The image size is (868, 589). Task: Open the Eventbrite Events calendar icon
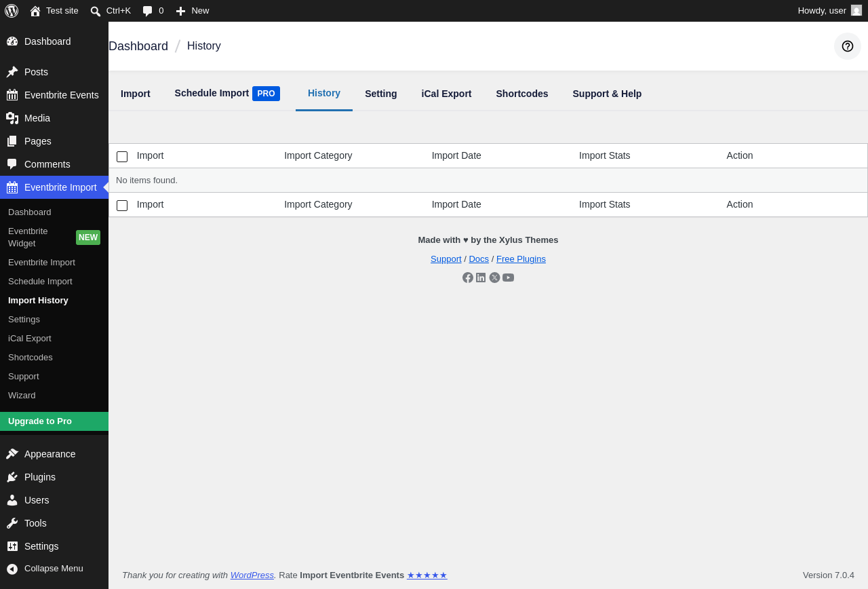12,95
